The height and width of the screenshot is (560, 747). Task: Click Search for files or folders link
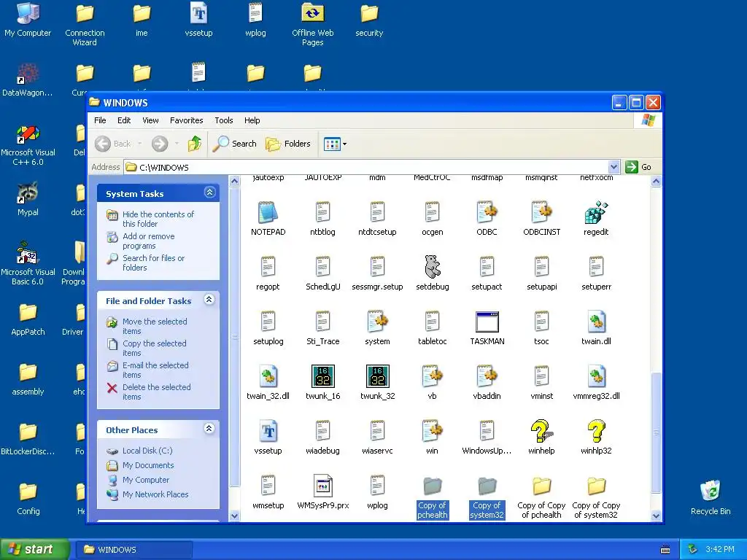pyautogui.click(x=153, y=262)
